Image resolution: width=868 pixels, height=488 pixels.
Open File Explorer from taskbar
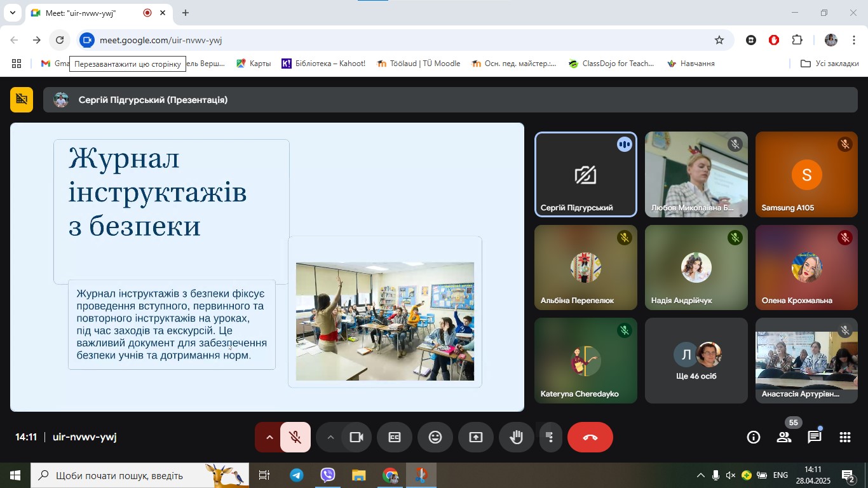pos(359,475)
